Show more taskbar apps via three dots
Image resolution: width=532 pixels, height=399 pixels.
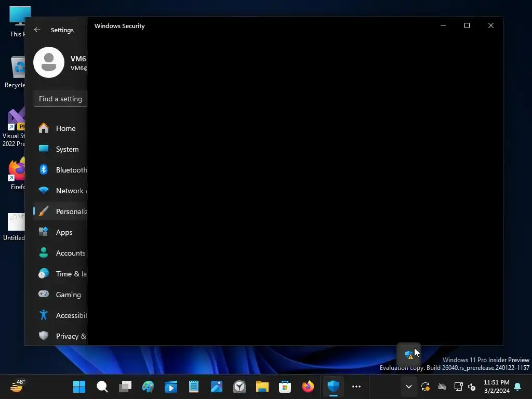[x=356, y=387]
